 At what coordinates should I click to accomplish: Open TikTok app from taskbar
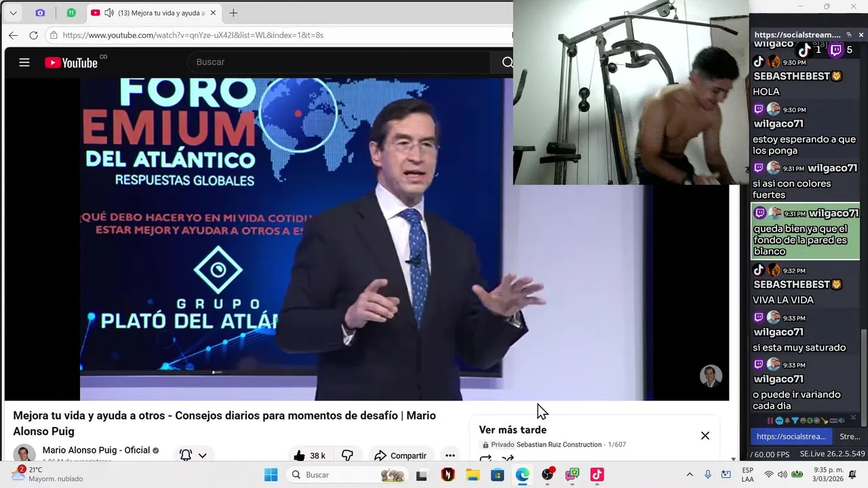click(x=597, y=475)
